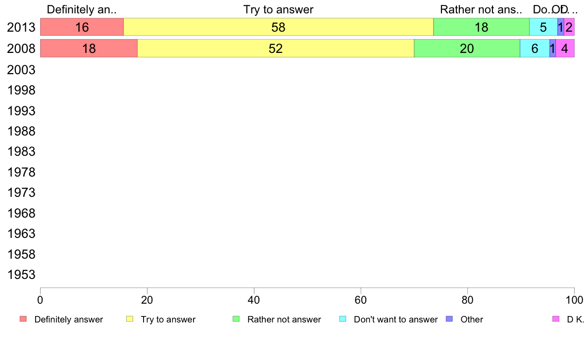
Task: Click the 1953 year label
Action: click(21, 274)
